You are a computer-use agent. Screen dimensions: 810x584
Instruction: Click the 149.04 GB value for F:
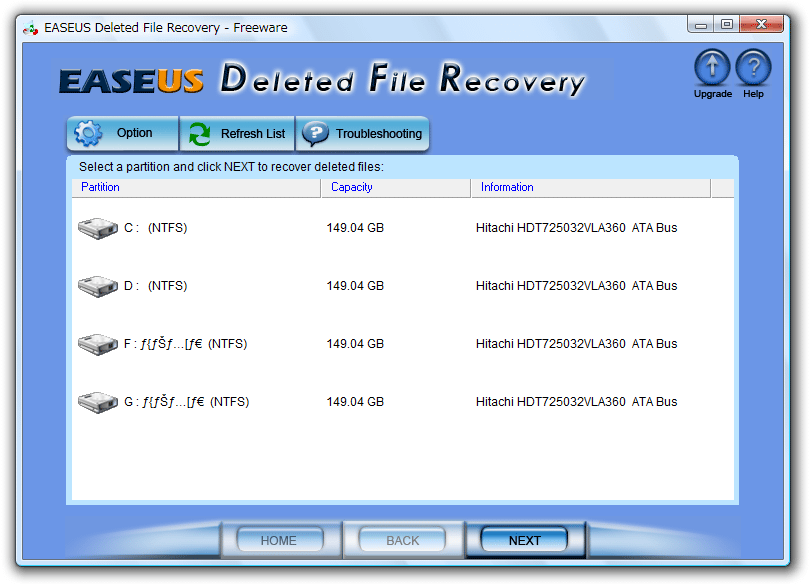pyautogui.click(x=355, y=344)
